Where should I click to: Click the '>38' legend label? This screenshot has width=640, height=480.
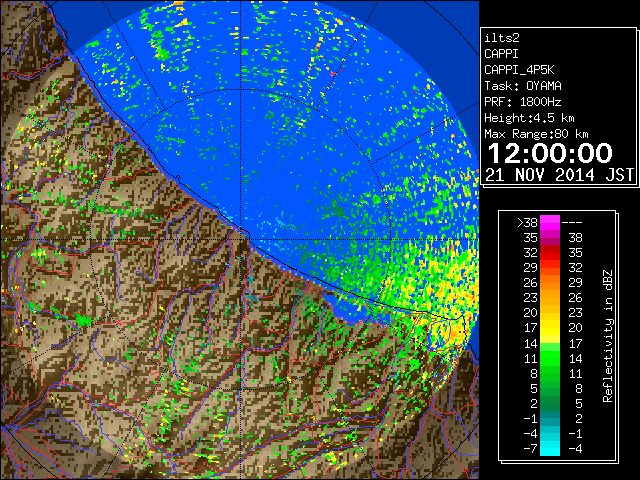[x=527, y=222]
